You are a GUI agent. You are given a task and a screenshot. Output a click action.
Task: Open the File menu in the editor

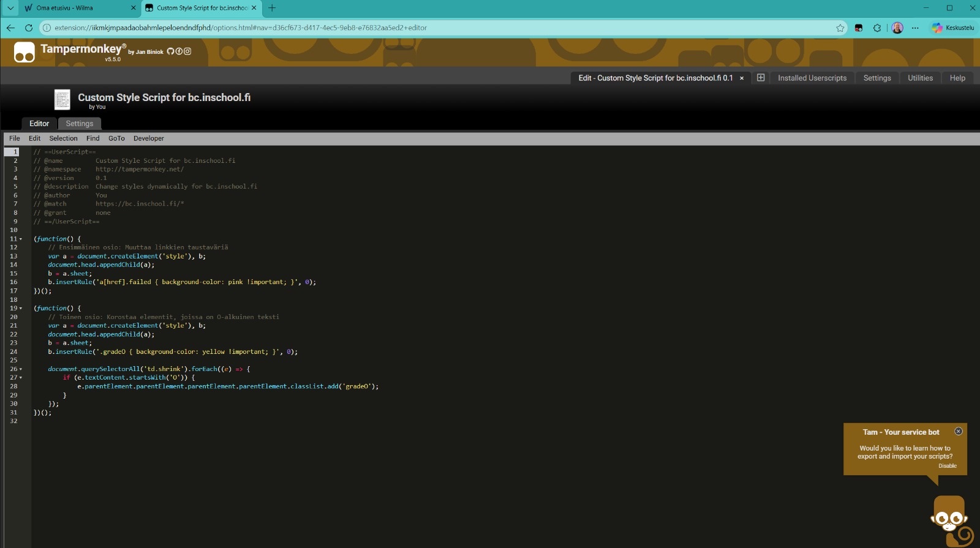coord(15,138)
